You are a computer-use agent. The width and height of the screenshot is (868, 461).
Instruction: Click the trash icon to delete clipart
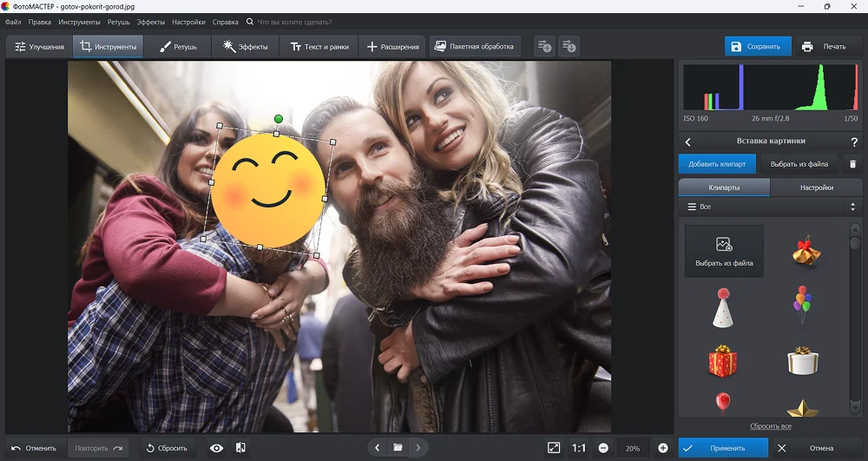point(852,163)
